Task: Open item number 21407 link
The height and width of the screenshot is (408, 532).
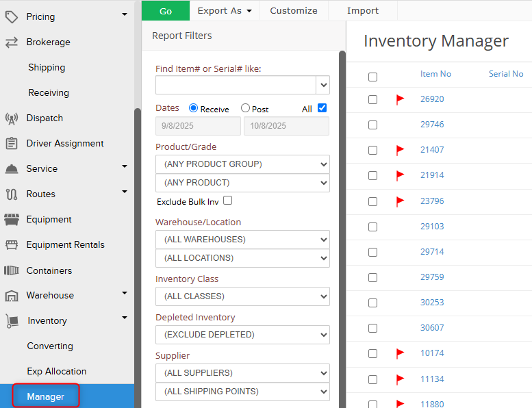Action: 432,150
